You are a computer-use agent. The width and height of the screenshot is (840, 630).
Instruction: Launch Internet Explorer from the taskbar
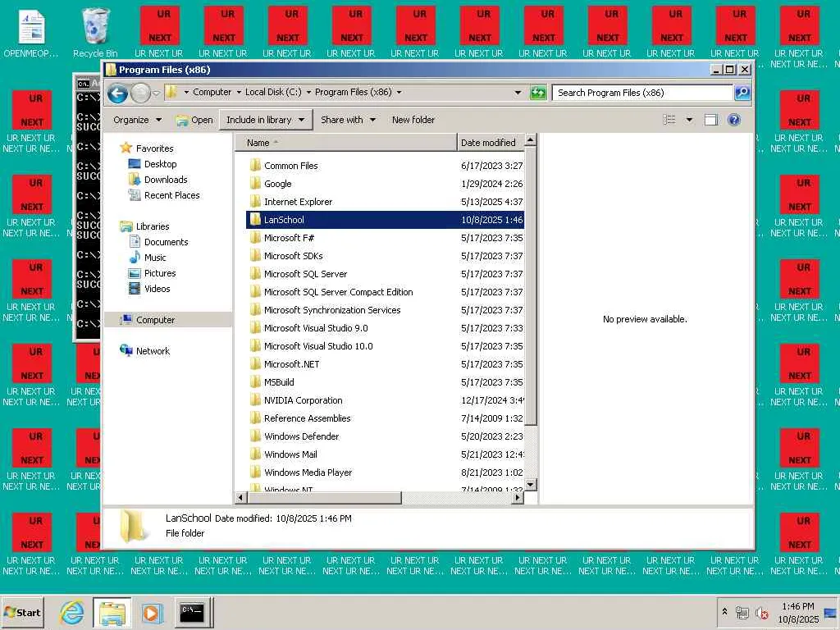[71, 612]
